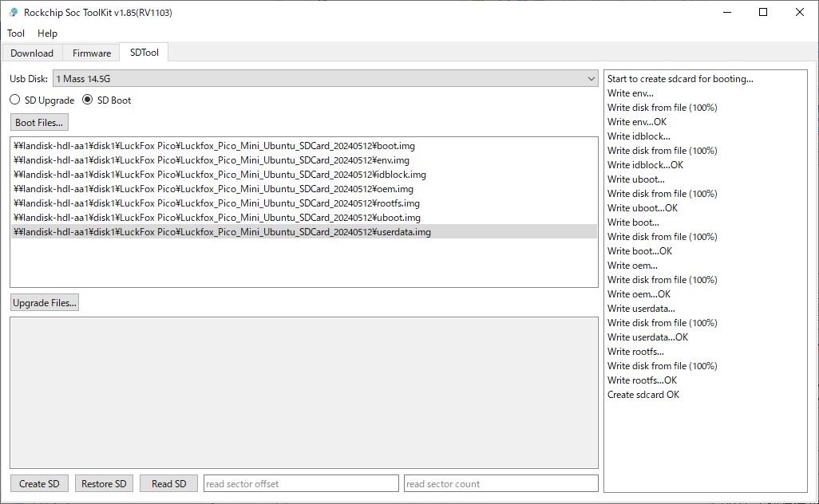
Task: Open the Help menu
Action: tap(48, 33)
